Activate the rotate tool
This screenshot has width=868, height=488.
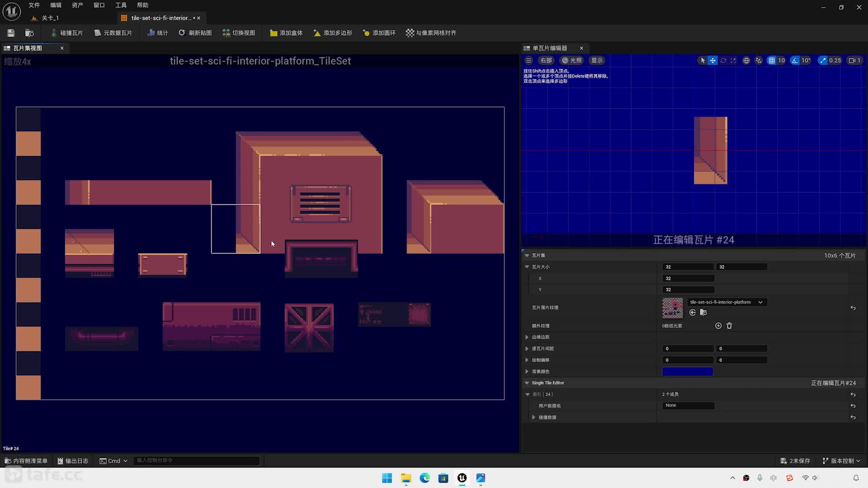[723, 61]
